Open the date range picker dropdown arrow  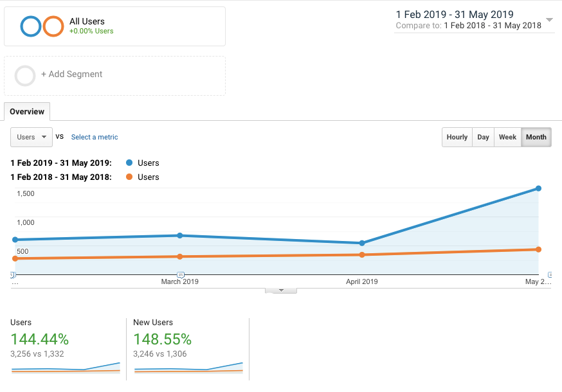pos(549,20)
